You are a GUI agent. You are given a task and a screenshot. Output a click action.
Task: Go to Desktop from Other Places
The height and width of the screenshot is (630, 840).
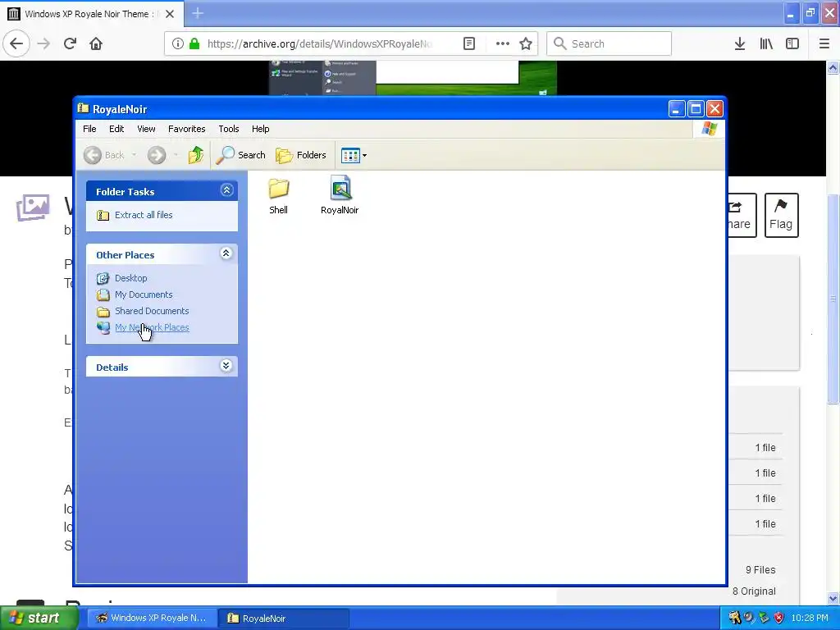pos(130,278)
